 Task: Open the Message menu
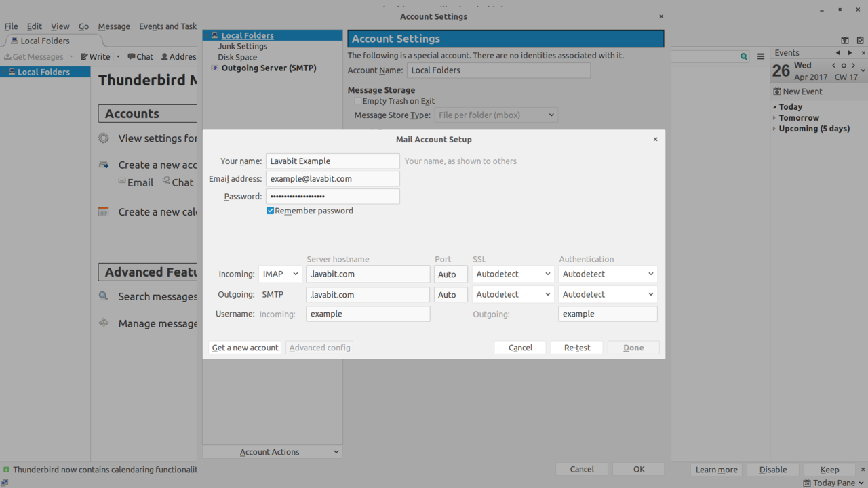pos(114,26)
